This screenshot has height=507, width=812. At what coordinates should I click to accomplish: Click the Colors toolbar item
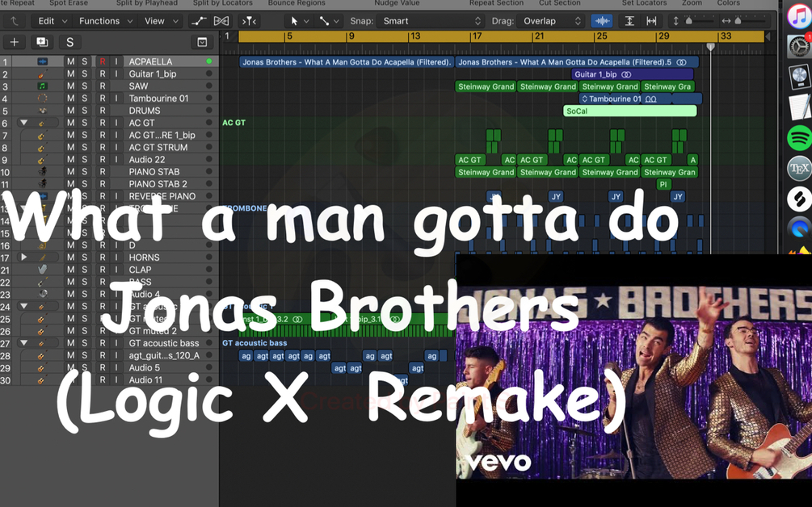click(x=728, y=3)
